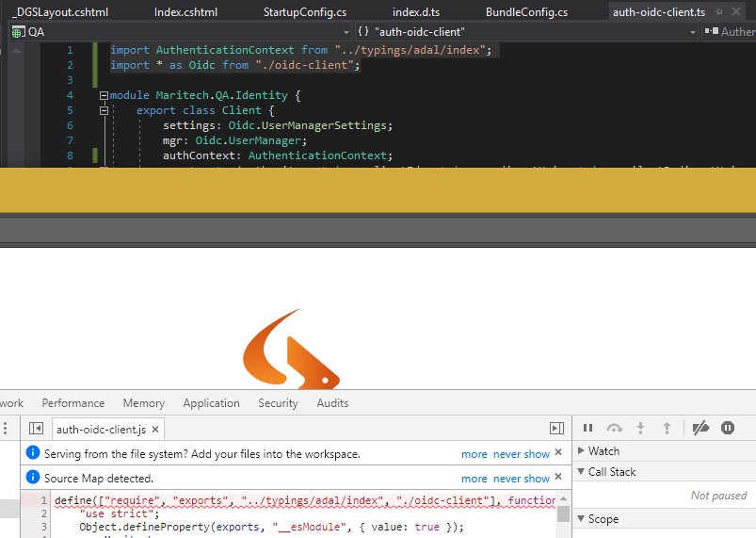Click the DevTools code scroll-up arrow

point(563,498)
